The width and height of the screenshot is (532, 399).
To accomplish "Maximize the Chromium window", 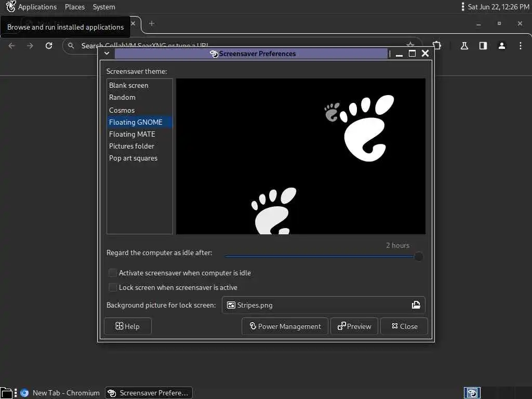I will (499, 23).
